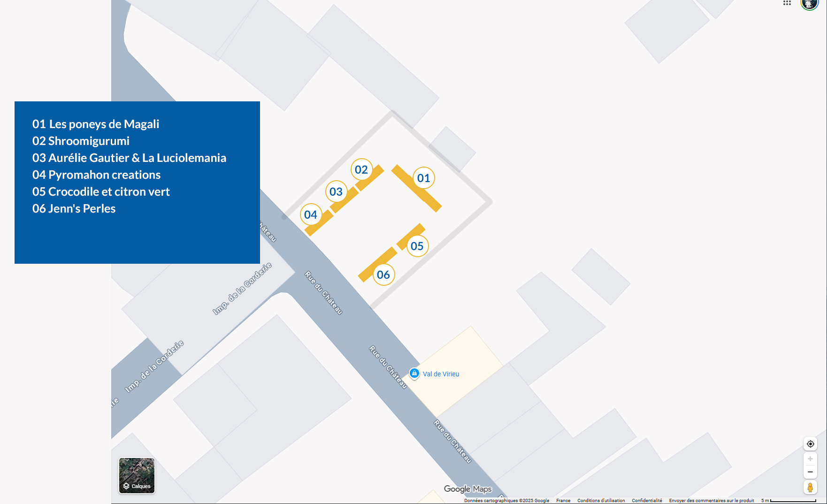Open the Calques layers thumbnail
The height and width of the screenshot is (504, 827).
[137, 475]
